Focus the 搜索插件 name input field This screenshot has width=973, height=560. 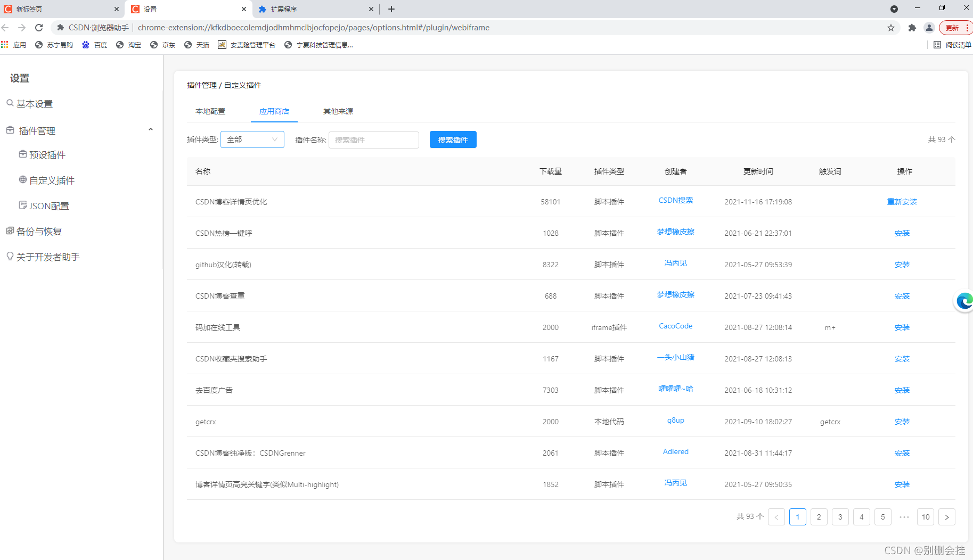(374, 140)
